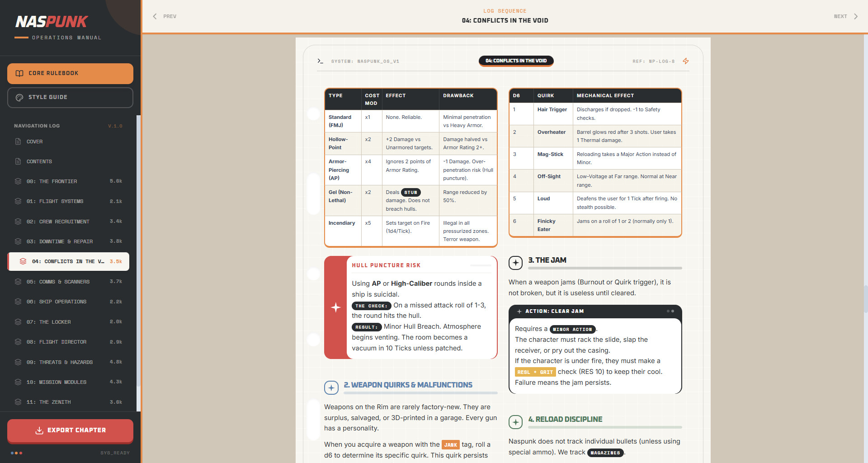Click the palette icon on Style Guide

[19, 97]
